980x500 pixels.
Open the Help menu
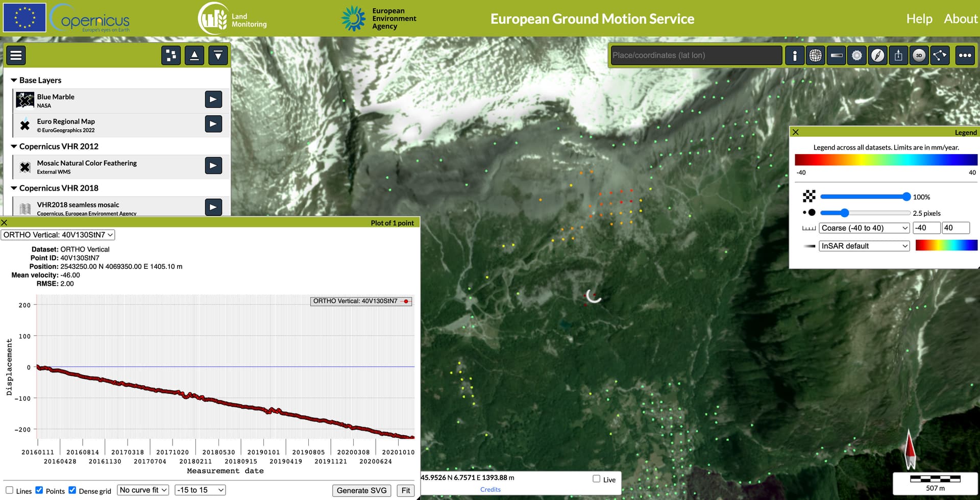pyautogui.click(x=919, y=19)
